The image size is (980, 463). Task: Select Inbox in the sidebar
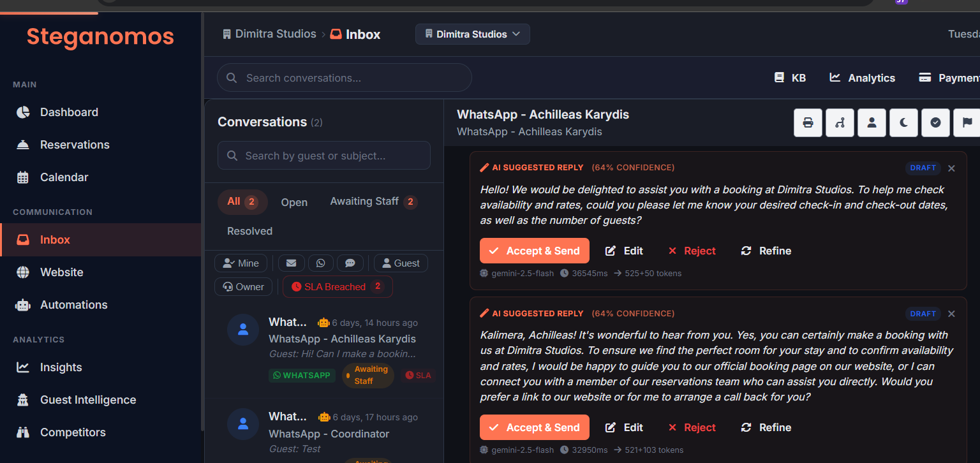click(101, 240)
